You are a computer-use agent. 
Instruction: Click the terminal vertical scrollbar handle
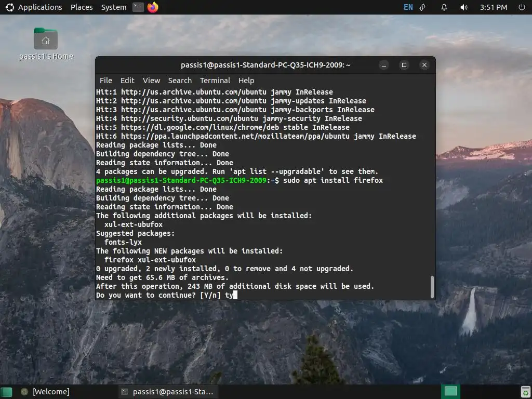coord(432,287)
